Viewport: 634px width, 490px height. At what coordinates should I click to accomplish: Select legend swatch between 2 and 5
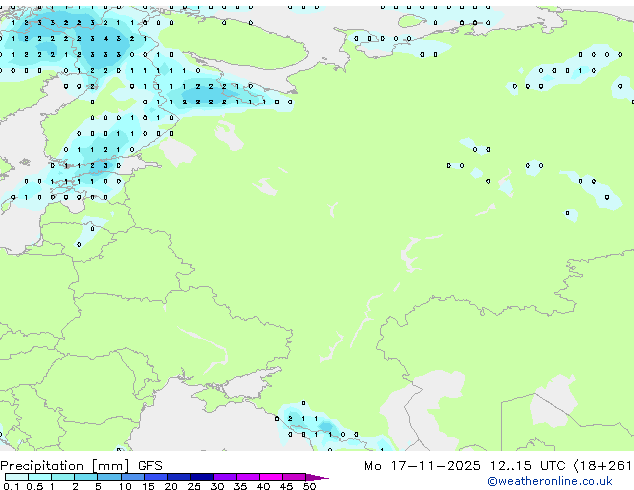click(x=86, y=477)
